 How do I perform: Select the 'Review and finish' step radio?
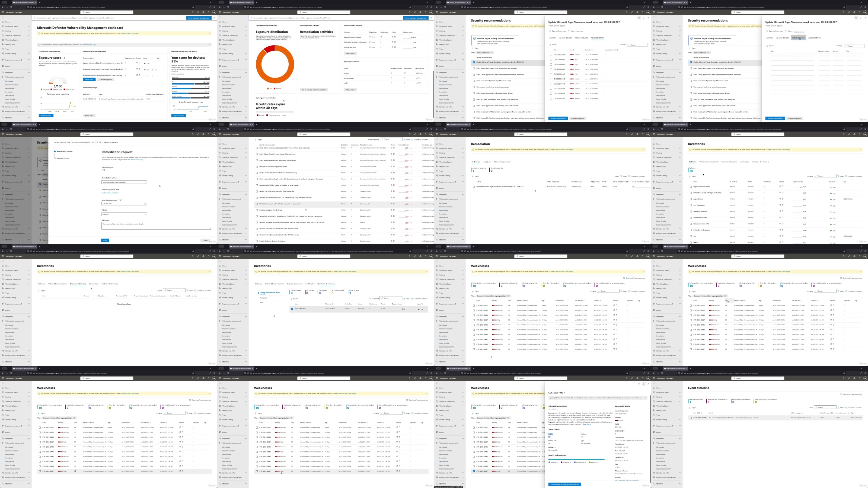pos(55,158)
